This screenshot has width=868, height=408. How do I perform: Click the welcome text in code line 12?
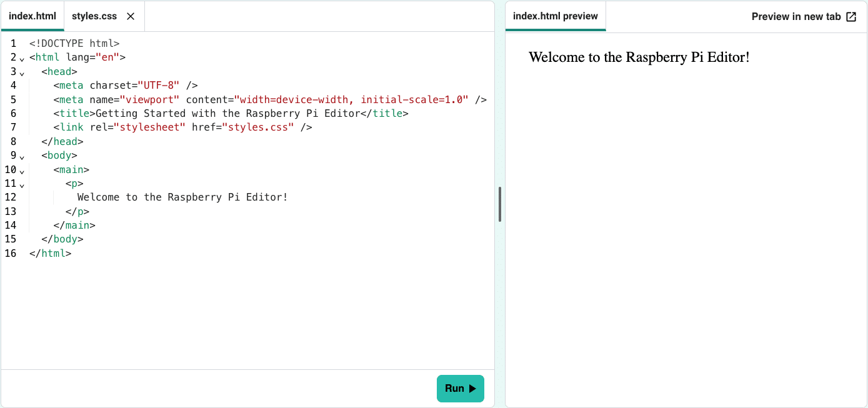(x=182, y=197)
